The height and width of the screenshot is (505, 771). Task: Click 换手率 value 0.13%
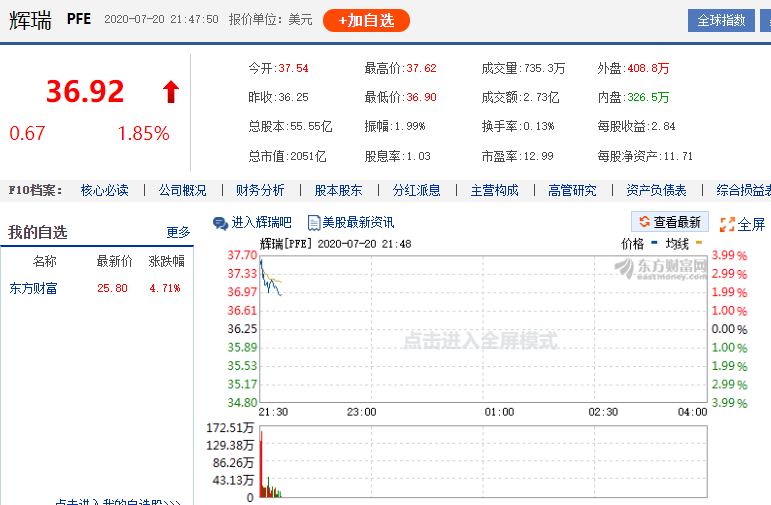click(x=539, y=126)
